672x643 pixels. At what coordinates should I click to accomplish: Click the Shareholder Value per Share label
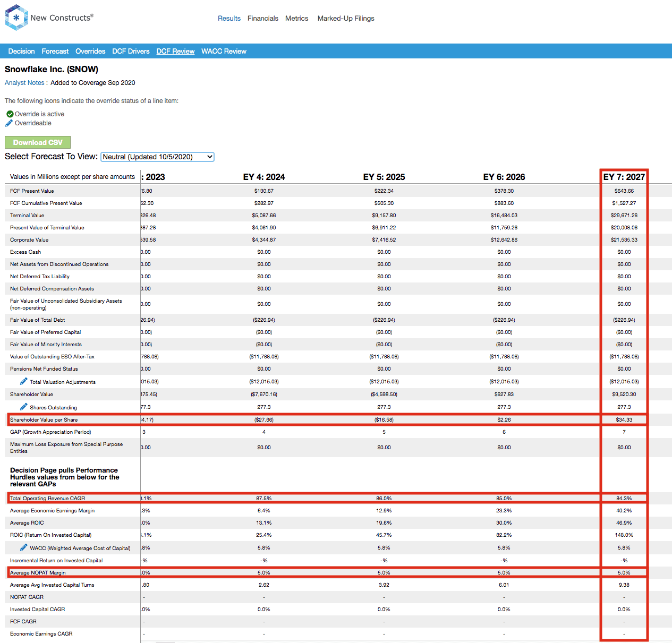tap(44, 420)
